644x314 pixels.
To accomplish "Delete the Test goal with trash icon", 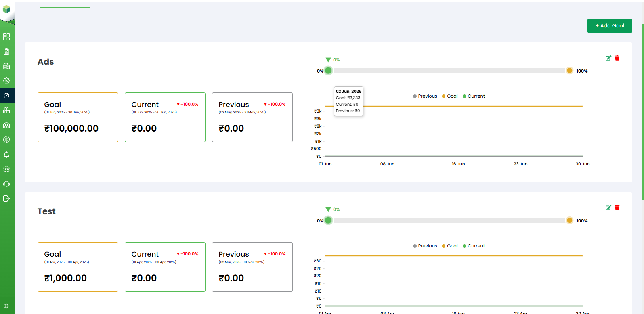I will (617, 208).
